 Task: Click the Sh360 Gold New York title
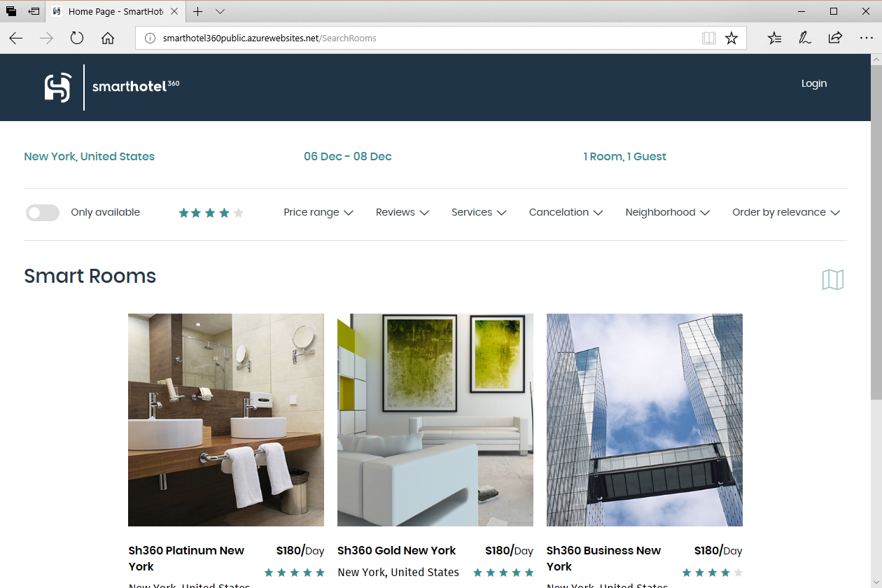click(396, 551)
